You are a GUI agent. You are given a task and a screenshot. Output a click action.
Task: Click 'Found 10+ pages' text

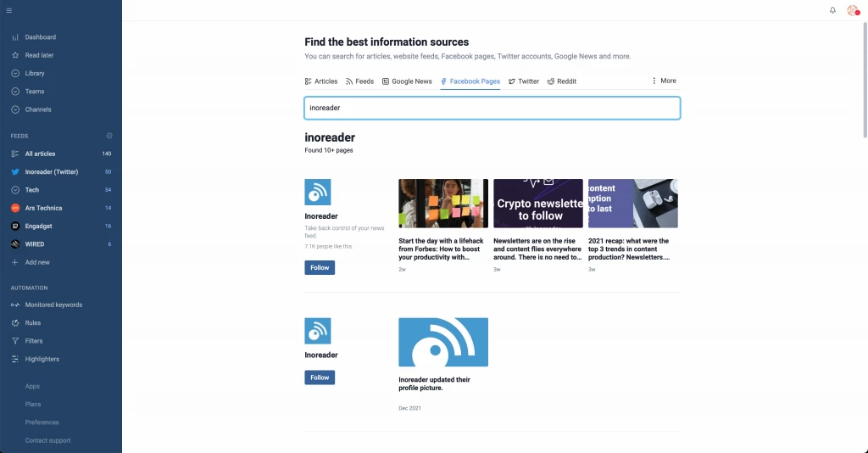(329, 150)
